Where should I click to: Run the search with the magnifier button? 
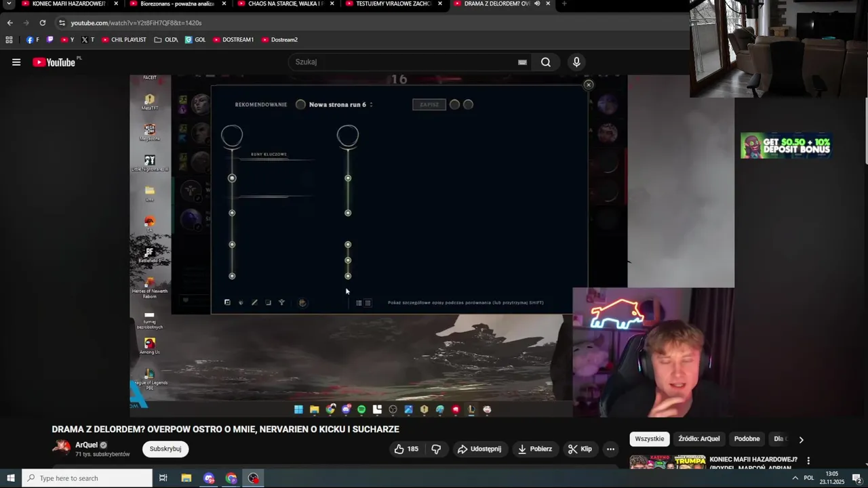tap(545, 62)
